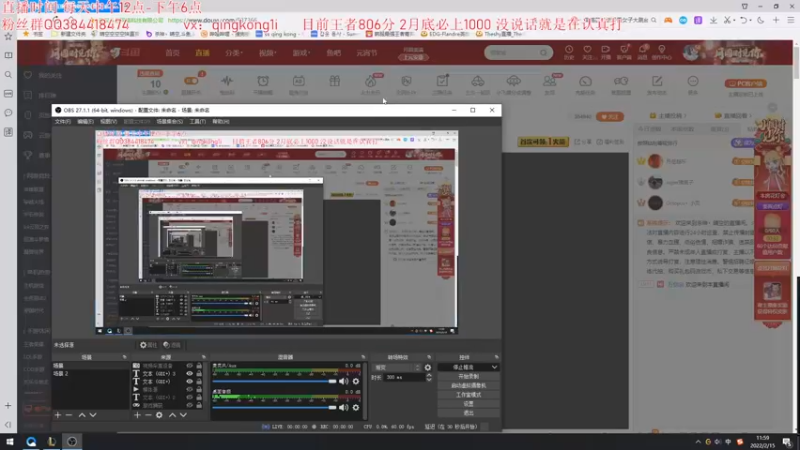Open settings gear for the first audio track
800x450 pixels.
(x=356, y=381)
